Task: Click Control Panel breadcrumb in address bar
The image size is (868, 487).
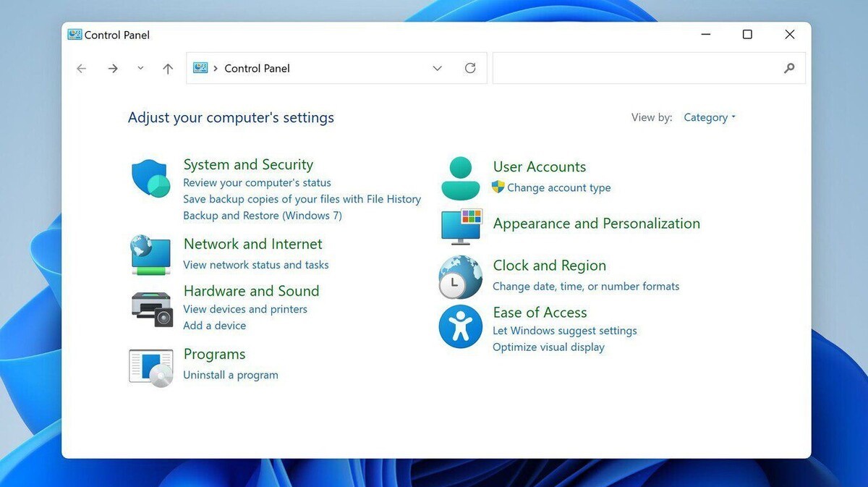Action: [x=257, y=68]
